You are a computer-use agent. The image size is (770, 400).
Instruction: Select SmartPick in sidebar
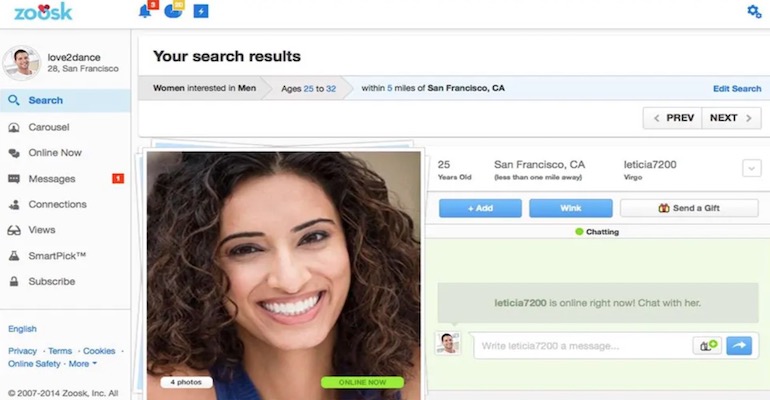pos(57,256)
